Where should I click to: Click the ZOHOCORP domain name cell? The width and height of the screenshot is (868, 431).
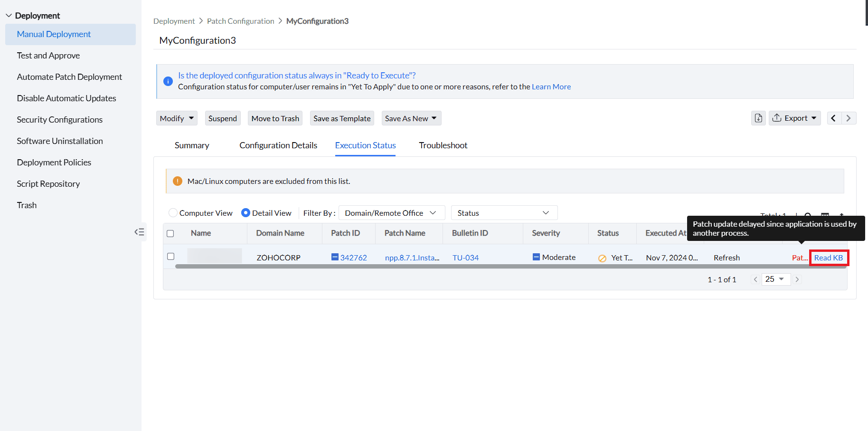pos(279,258)
